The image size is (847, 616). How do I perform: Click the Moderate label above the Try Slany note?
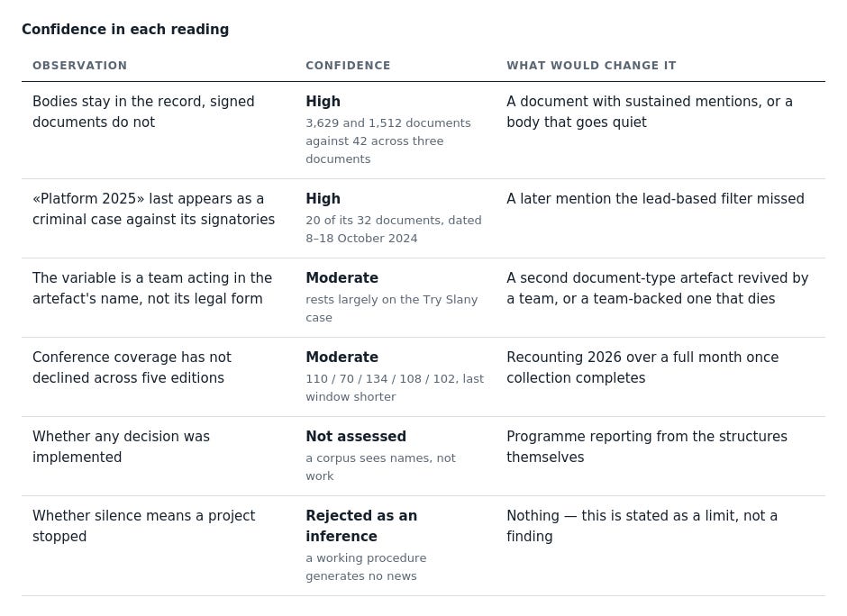(x=342, y=278)
